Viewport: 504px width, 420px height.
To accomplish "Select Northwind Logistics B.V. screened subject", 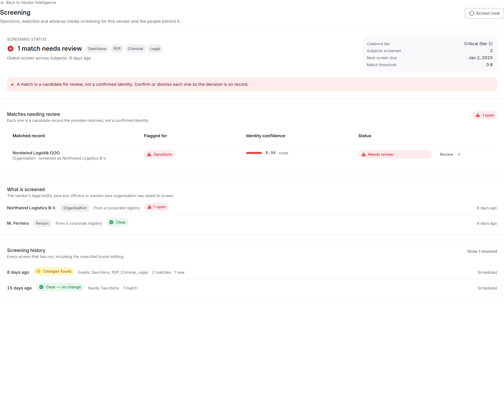I will (31, 208).
